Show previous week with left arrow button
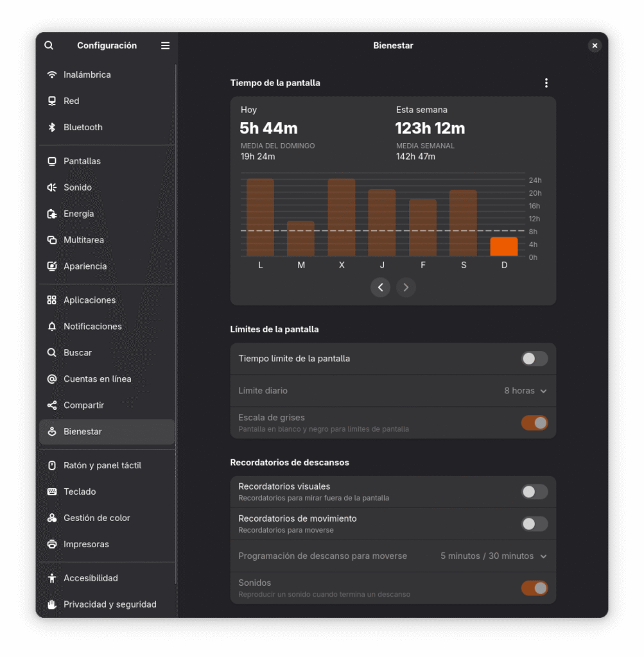This screenshot has height=657, width=644. tap(380, 287)
